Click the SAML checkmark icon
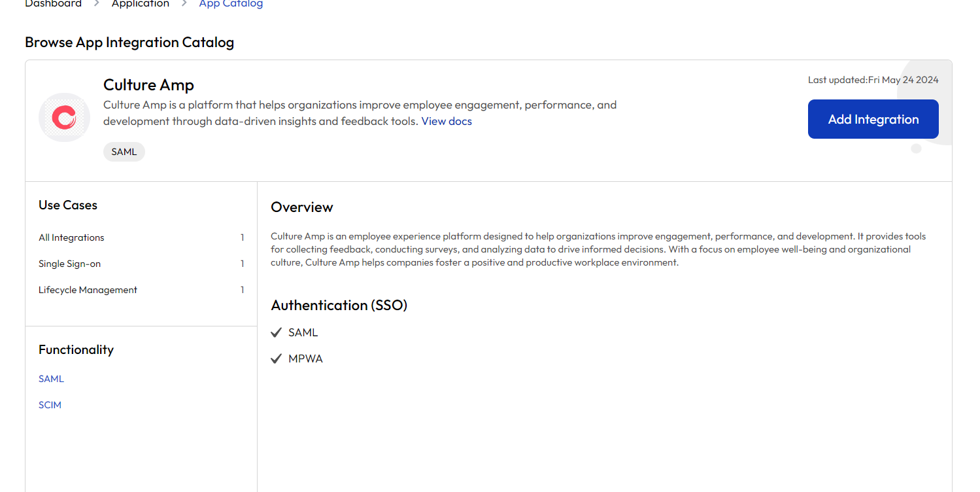Image resolution: width=980 pixels, height=492 pixels. point(277,333)
